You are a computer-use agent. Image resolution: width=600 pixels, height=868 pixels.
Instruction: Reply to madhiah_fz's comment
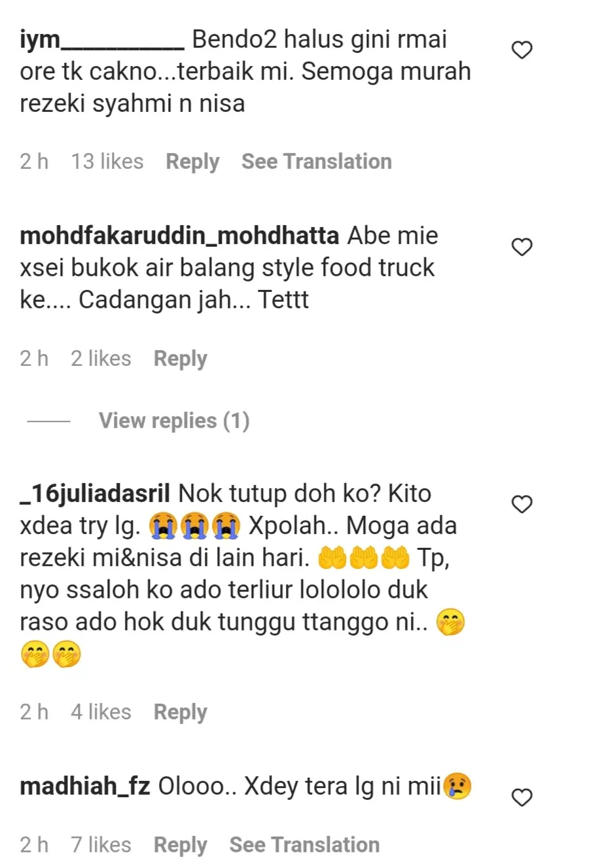point(180,845)
